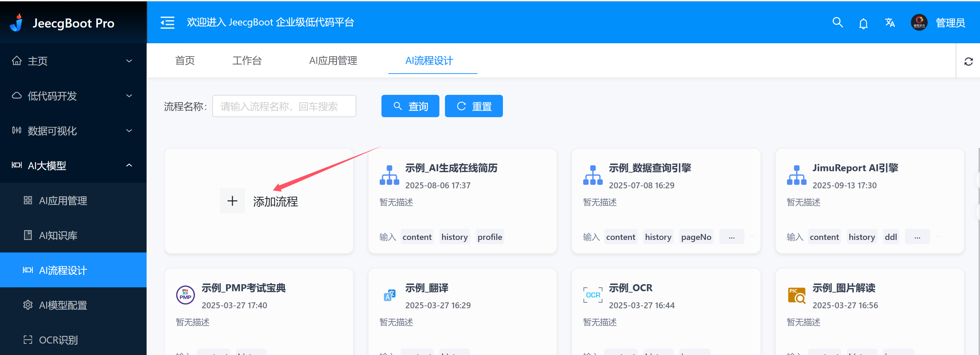The width and height of the screenshot is (980, 355).
Task: Open the notification bell
Action: click(863, 24)
